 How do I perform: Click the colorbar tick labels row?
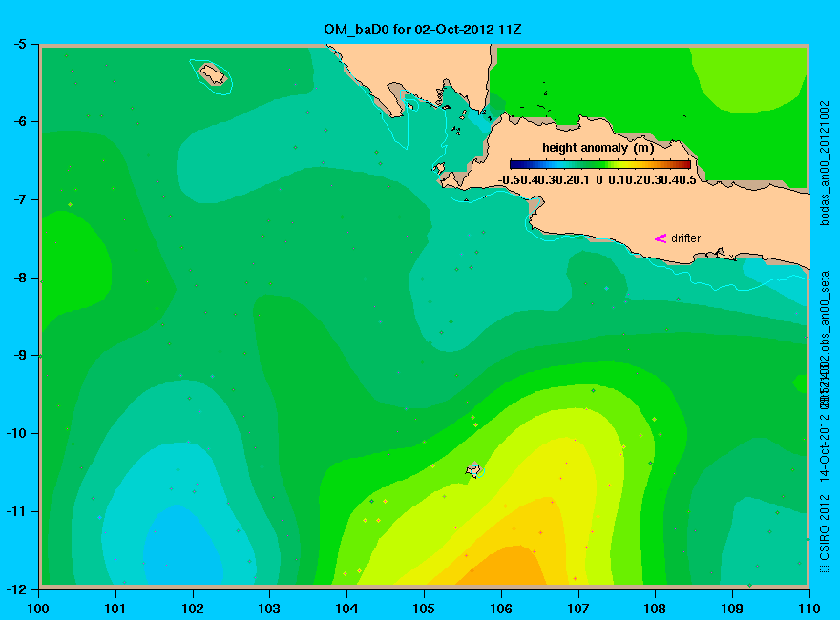[598, 180]
